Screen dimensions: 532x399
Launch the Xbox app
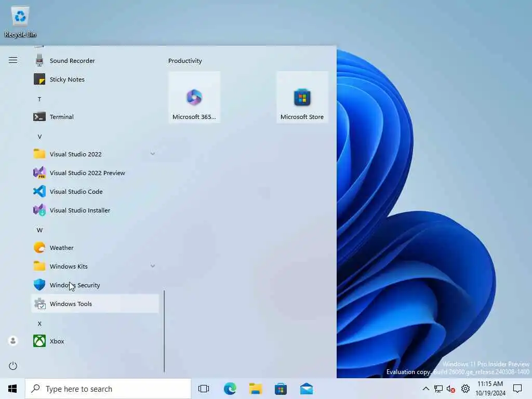95,341
